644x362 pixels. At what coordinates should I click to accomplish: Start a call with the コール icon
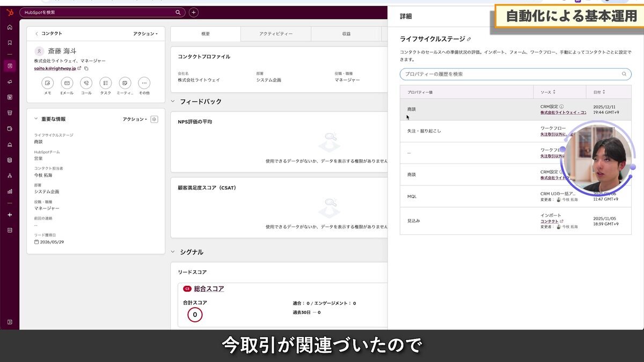[86, 83]
